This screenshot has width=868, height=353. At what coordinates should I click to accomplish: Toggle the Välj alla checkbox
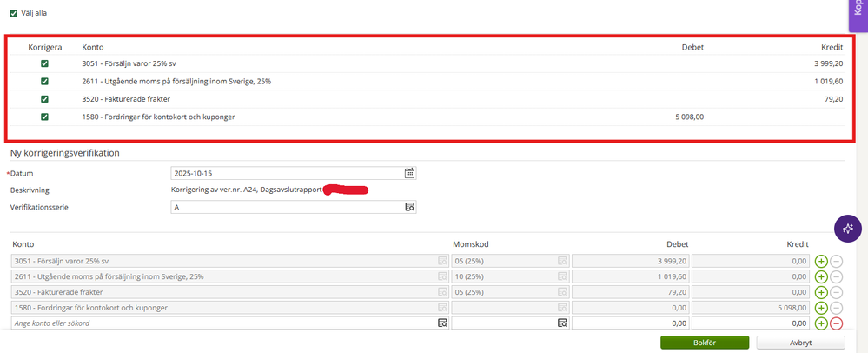point(13,13)
